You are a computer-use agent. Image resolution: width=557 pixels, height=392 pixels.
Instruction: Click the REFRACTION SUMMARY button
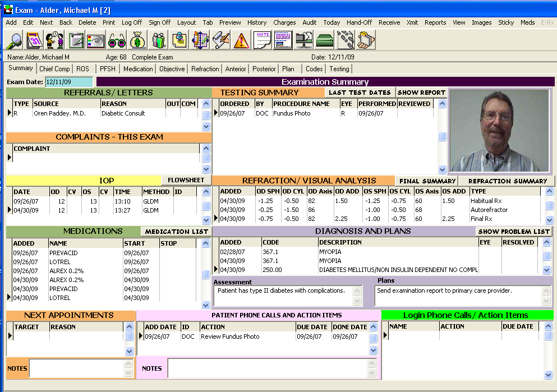pos(508,181)
